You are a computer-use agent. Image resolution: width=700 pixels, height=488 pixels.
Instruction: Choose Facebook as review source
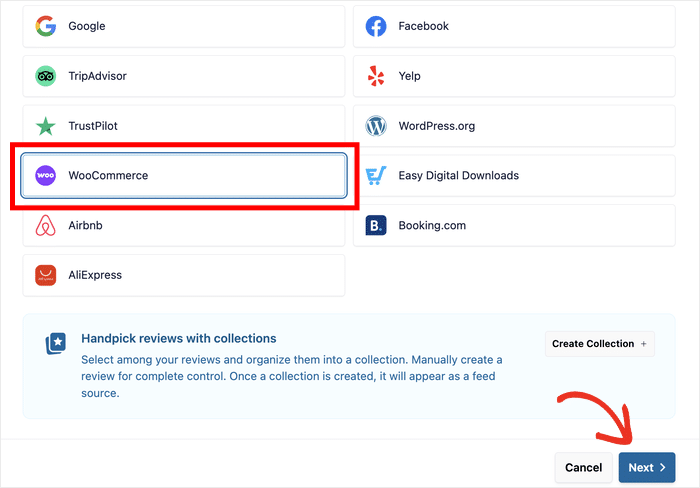point(514,26)
